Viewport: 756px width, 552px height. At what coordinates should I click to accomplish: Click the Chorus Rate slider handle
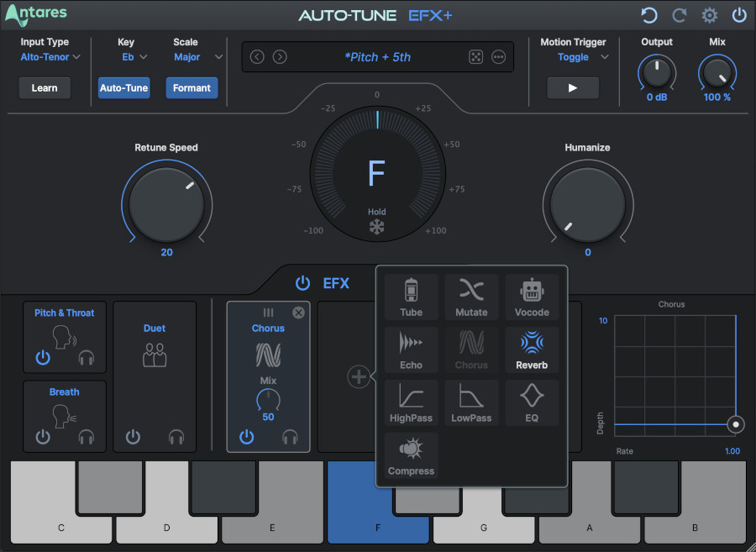pyautogui.click(x=736, y=424)
